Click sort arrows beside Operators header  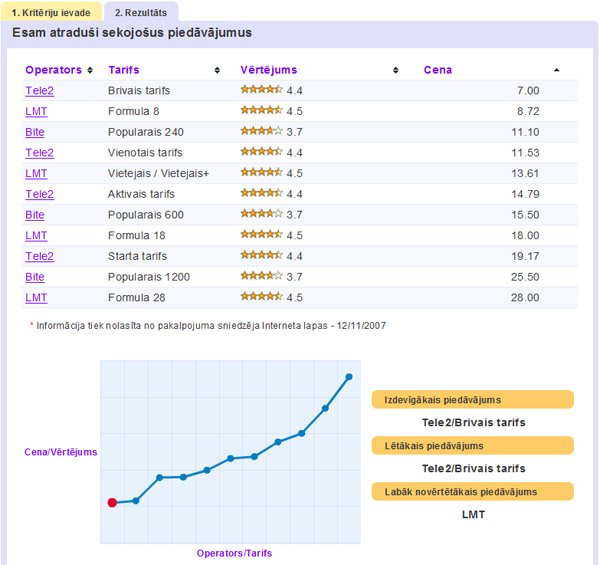(91, 70)
